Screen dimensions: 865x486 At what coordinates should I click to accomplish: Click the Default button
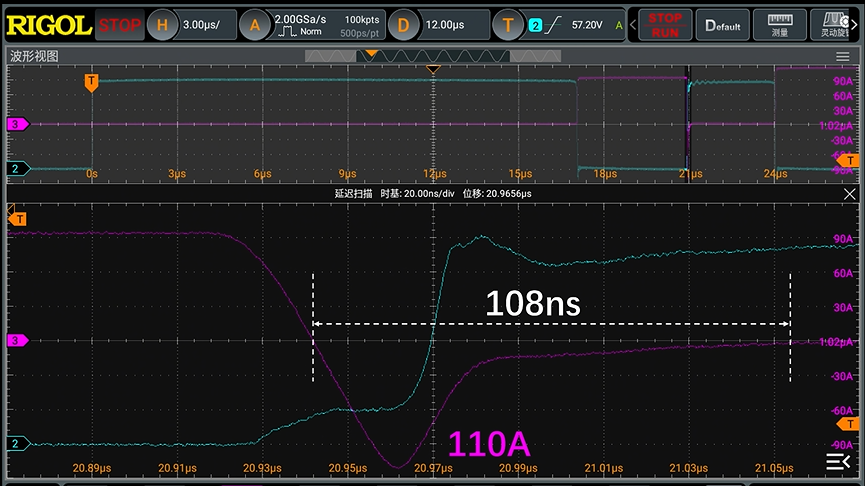click(722, 25)
